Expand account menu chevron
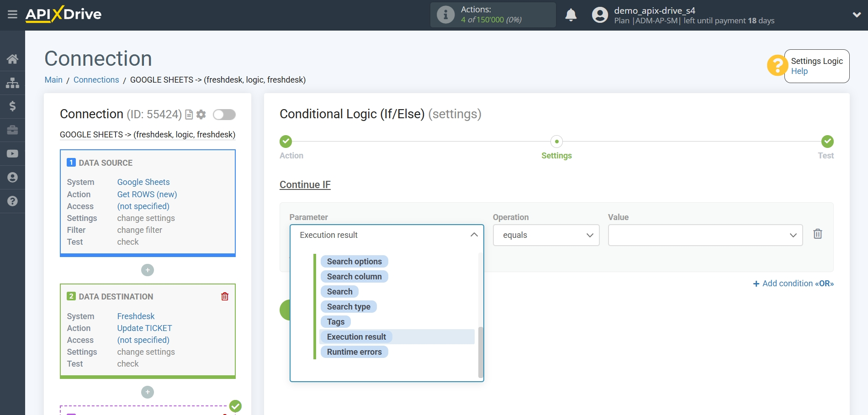The height and width of the screenshot is (415, 868). [857, 15]
